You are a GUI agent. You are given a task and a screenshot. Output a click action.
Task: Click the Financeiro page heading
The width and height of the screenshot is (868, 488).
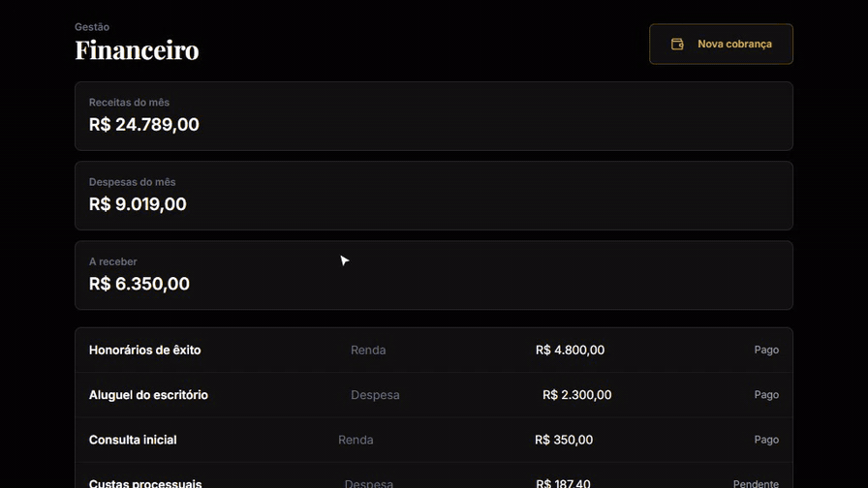(137, 49)
